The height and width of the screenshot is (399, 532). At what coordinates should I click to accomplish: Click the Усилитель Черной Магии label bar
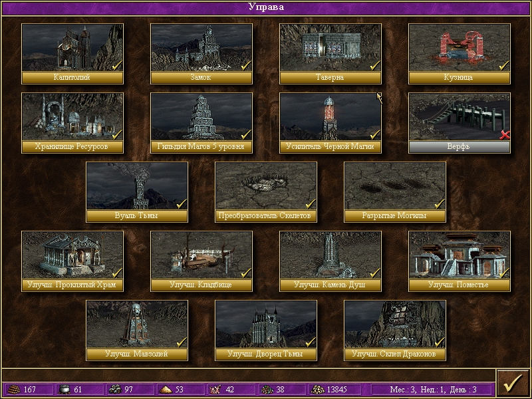(331, 146)
